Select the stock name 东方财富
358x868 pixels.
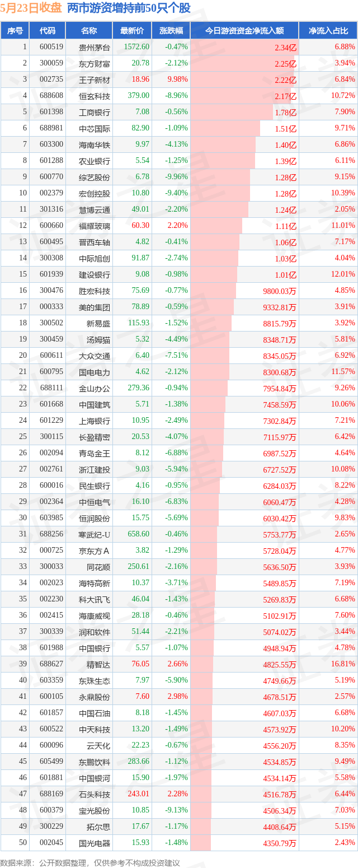[x=95, y=63]
